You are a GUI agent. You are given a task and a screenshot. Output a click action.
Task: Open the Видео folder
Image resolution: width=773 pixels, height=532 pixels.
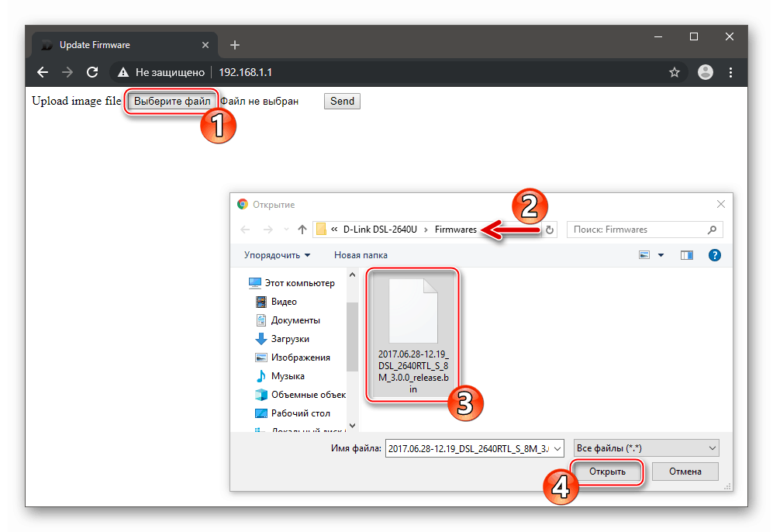(277, 302)
